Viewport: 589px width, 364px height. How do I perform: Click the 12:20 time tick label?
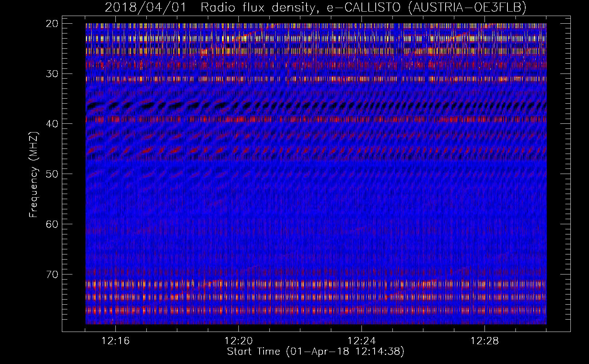tap(238, 341)
